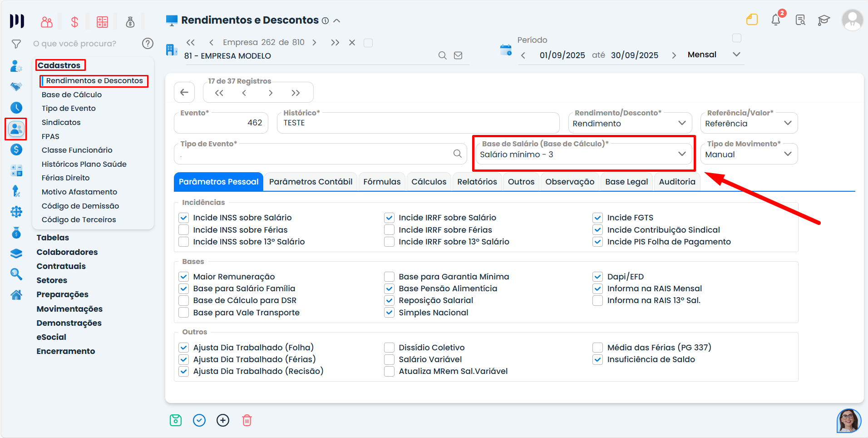Click the green save disk icon
This screenshot has height=438, width=868.
tap(176, 420)
